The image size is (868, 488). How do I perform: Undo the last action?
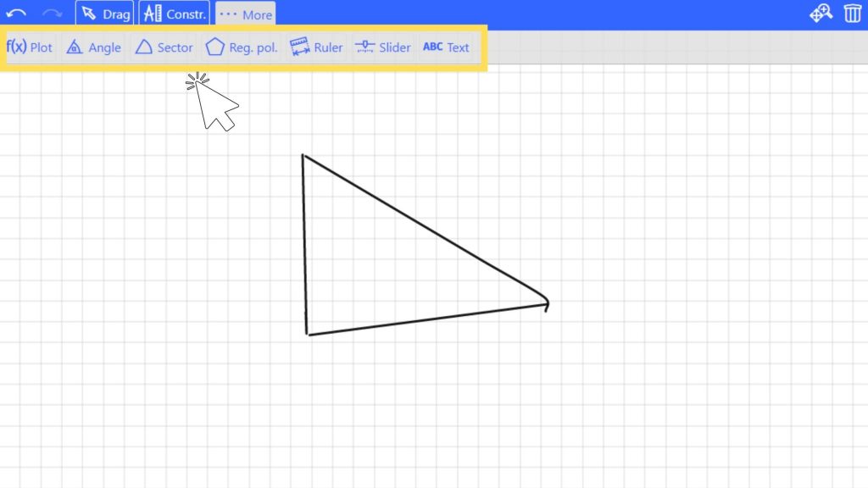17,14
